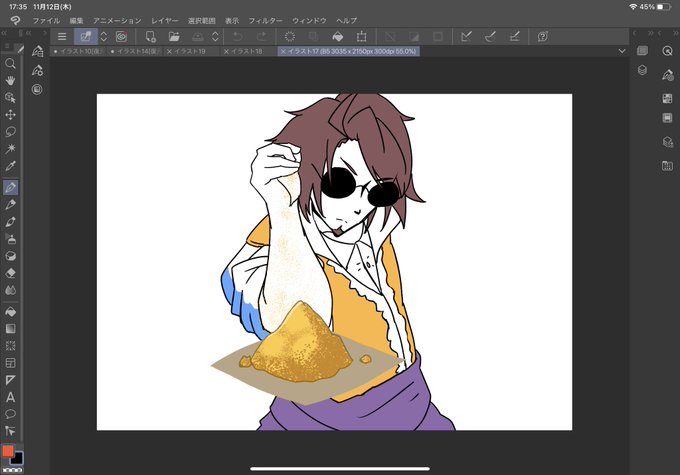
Task: Open the フィルター menu
Action: pyautogui.click(x=265, y=20)
